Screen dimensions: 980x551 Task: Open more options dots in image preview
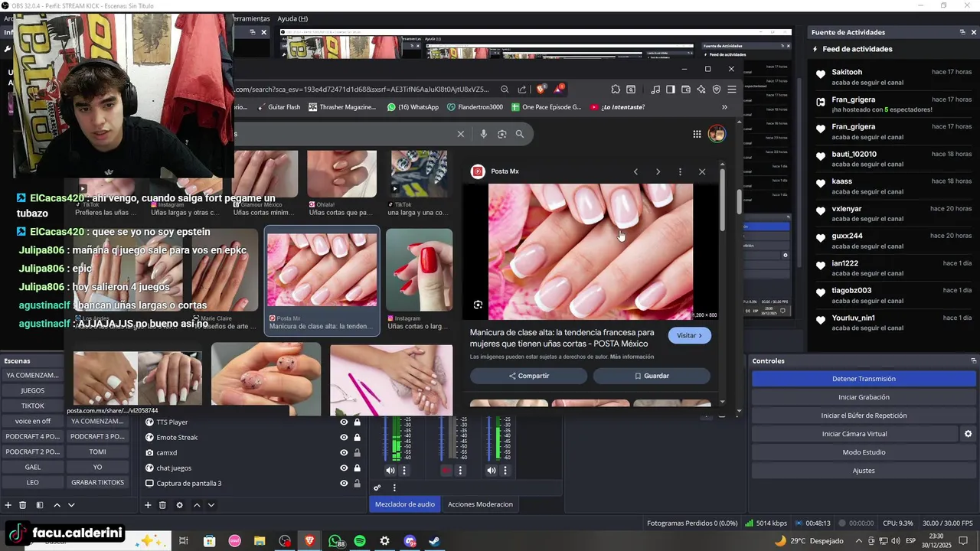[x=680, y=171]
